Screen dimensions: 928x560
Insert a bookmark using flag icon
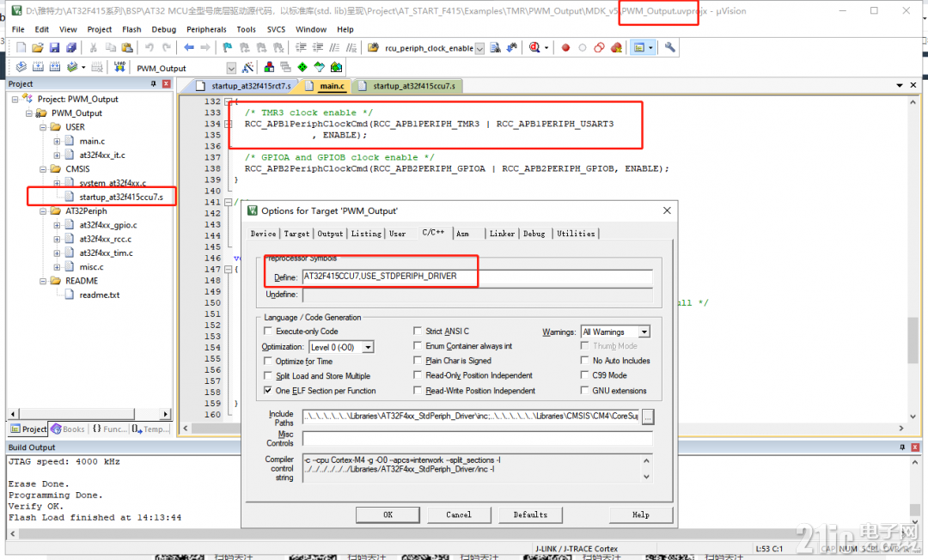227,48
